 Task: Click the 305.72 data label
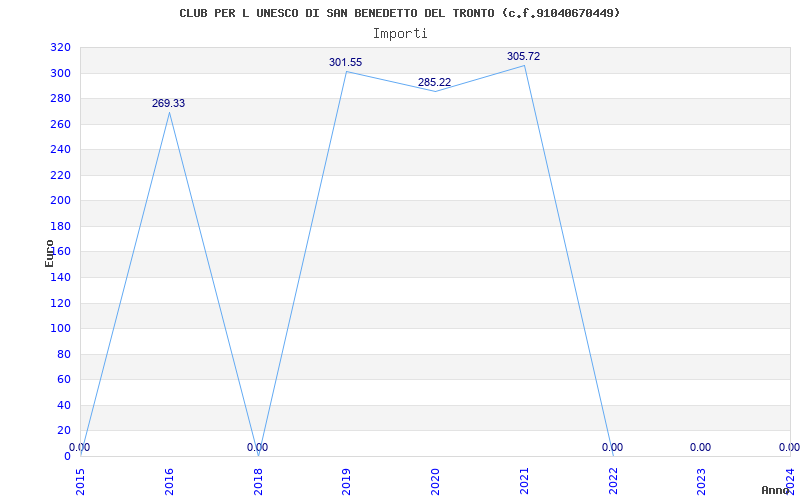(x=523, y=57)
